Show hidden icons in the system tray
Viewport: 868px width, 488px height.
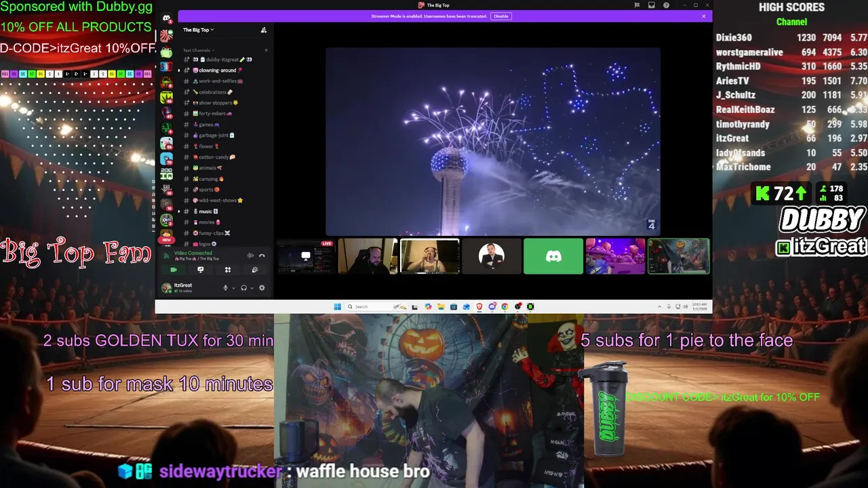pos(659,307)
